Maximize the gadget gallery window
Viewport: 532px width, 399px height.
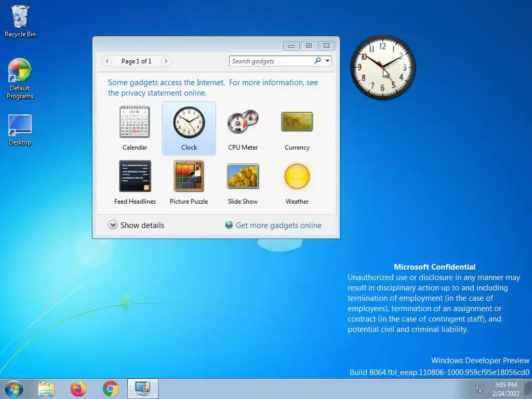[x=309, y=46]
